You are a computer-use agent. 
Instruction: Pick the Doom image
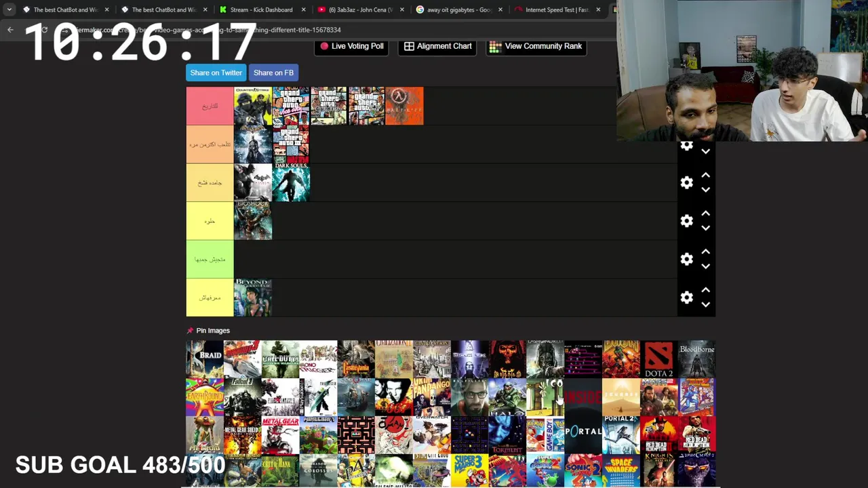coord(621,359)
